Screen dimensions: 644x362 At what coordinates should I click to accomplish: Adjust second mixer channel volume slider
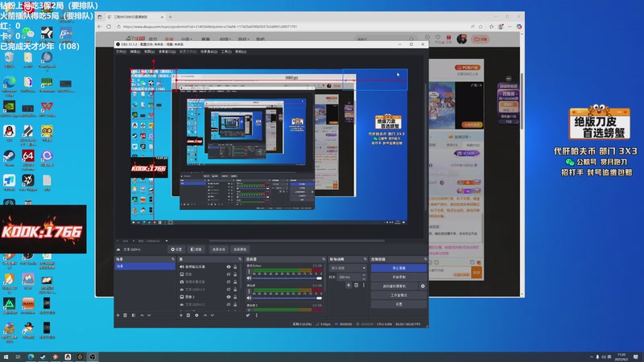tap(287, 298)
